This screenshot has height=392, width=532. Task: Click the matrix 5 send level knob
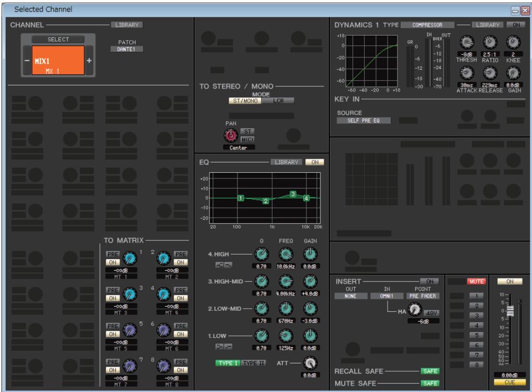[130, 330]
